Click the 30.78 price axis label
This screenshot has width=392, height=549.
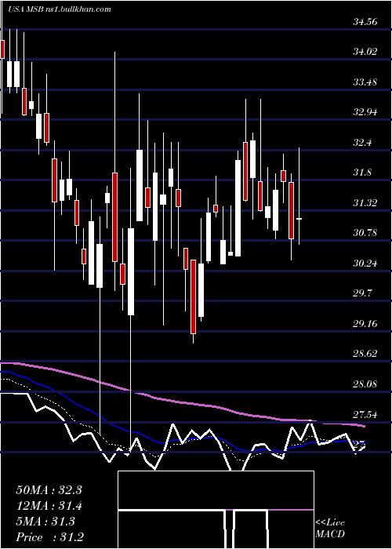point(365,233)
